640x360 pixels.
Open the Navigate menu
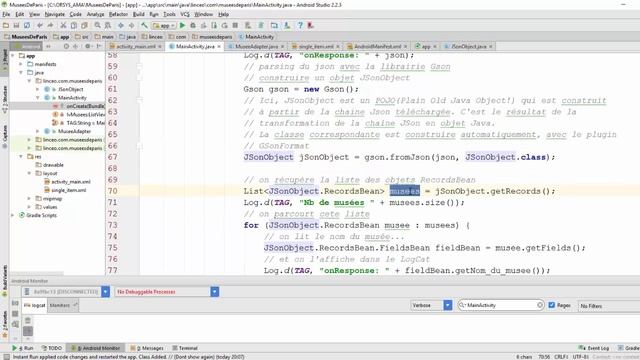(55, 14)
